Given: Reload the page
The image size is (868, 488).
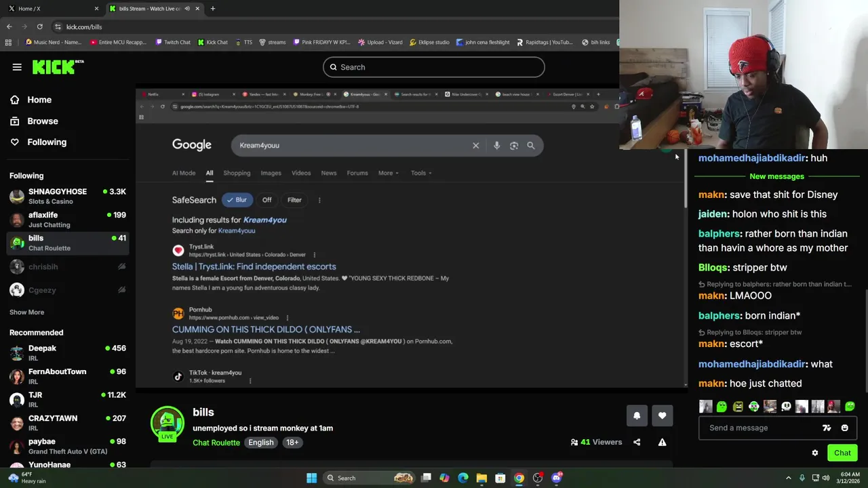Looking at the screenshot, I should point(40,26).
